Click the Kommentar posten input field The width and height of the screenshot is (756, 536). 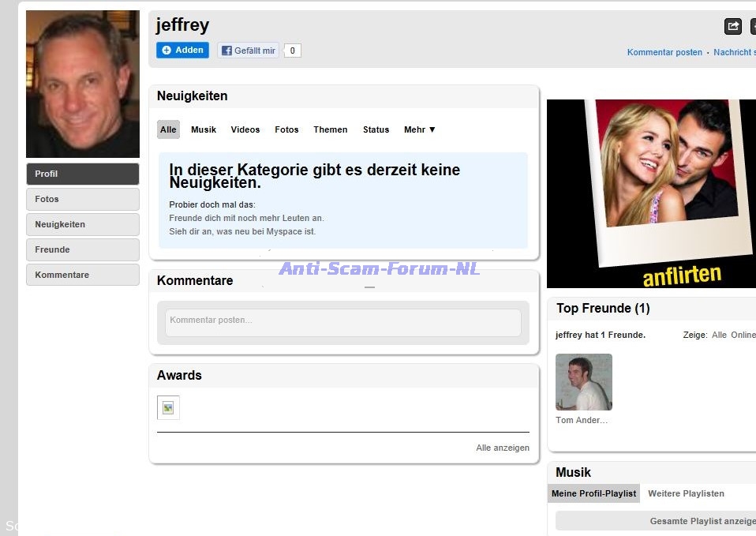(x=342, y=322)
